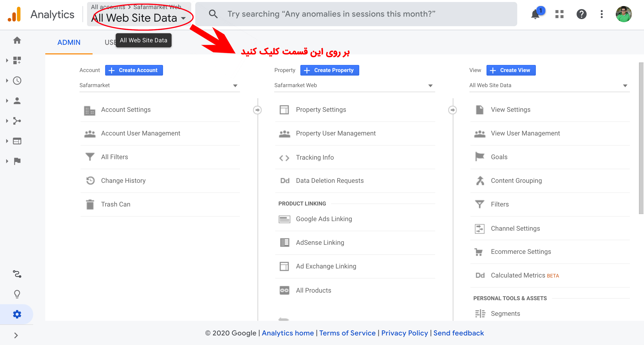Screen dimensions: 644x345
Task: Expand Customization sidebar arrow
Action: [x=7, y=60]
